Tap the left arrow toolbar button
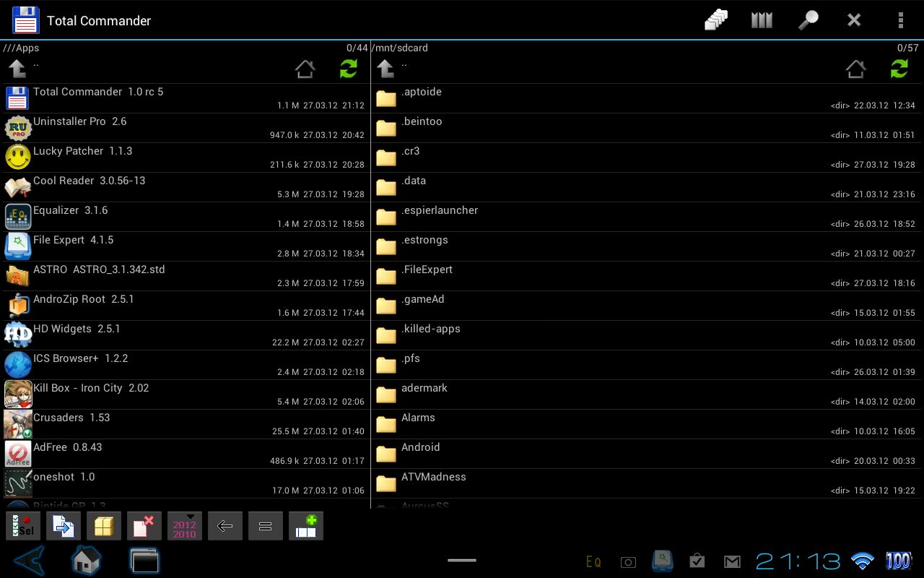Viewport: 924px width, 578px height. [x=225, y=526]
